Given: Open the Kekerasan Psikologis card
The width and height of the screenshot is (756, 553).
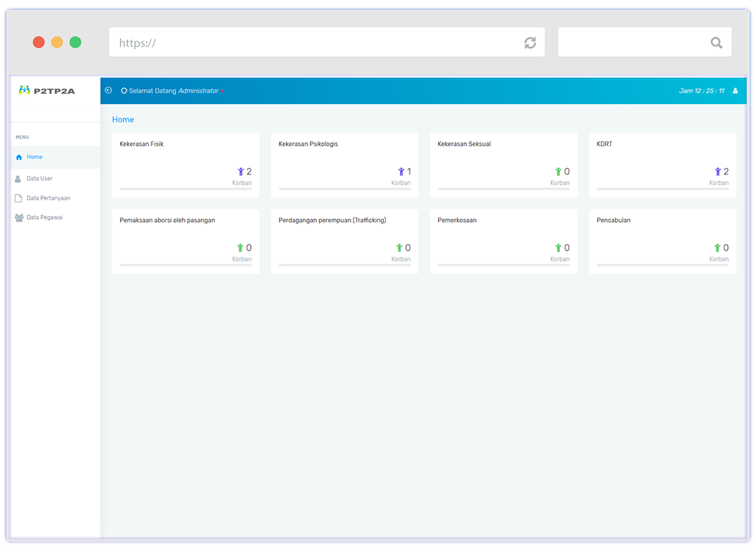Looking at the screenshot, I should pos(344,164).
